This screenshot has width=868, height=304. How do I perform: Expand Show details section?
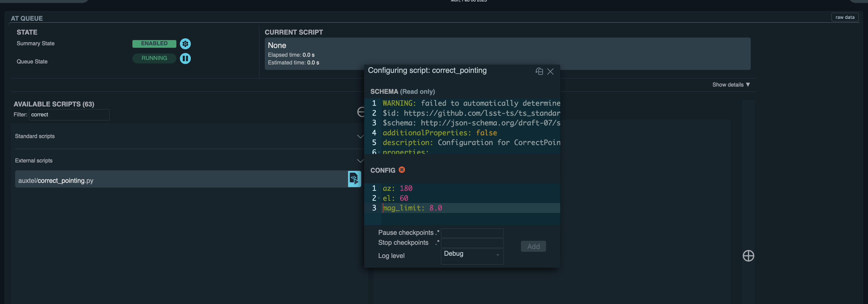tap(731, 85)
